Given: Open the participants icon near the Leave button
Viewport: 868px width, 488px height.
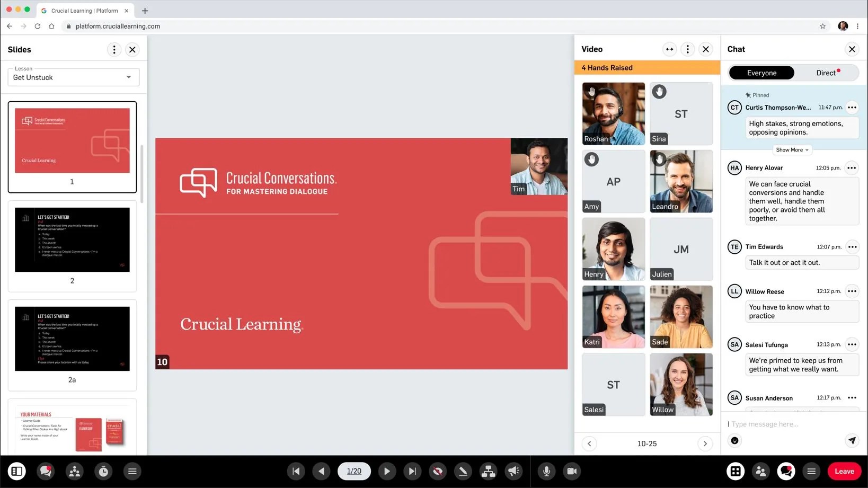Looking at the screenshot, I should click(x=760, y=471).
